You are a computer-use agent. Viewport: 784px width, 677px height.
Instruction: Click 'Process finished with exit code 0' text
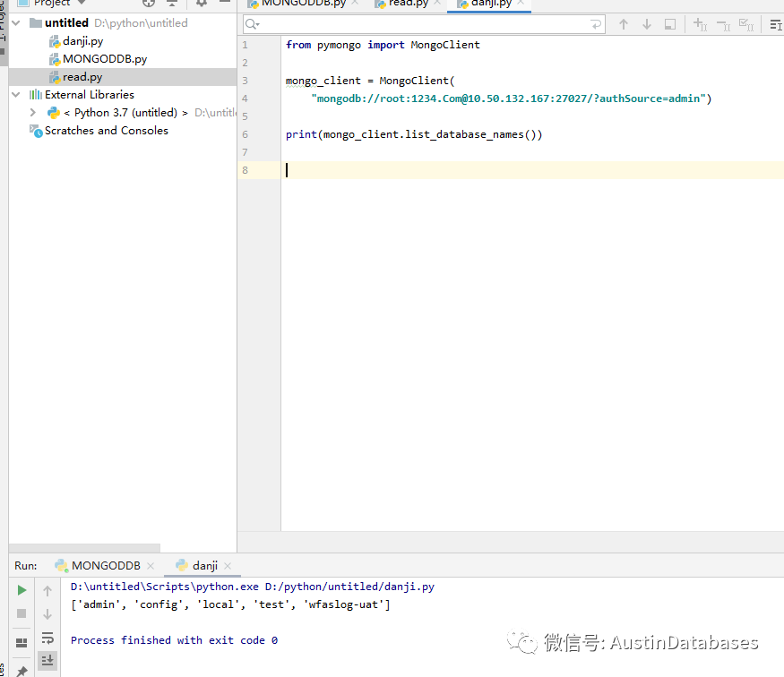point(174,640)
